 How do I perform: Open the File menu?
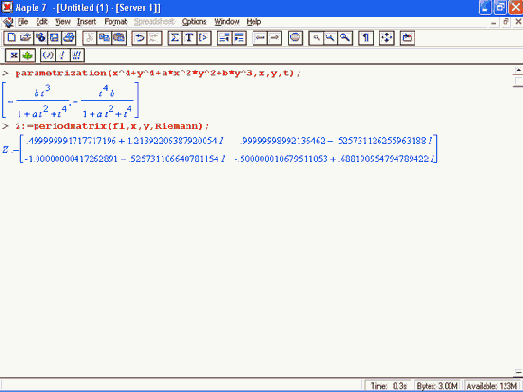click(x=23, y=22)
